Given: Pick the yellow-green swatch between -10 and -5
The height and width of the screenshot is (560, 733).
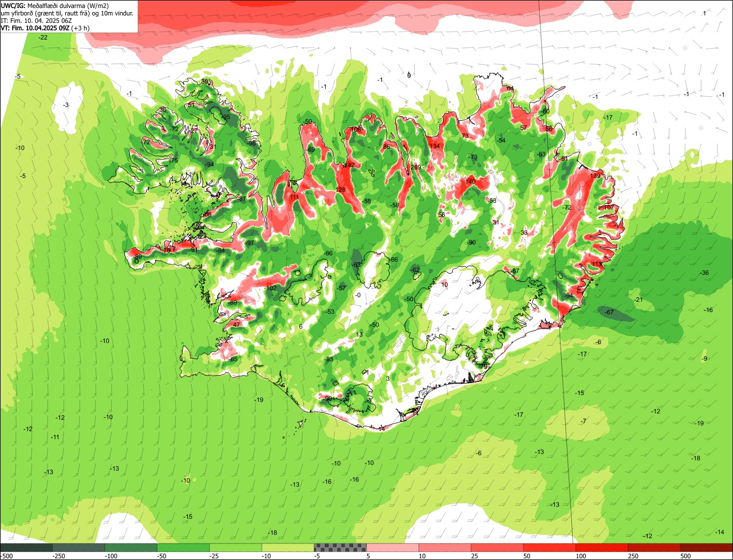Looking at the screenshot, I should pos(288,548).
